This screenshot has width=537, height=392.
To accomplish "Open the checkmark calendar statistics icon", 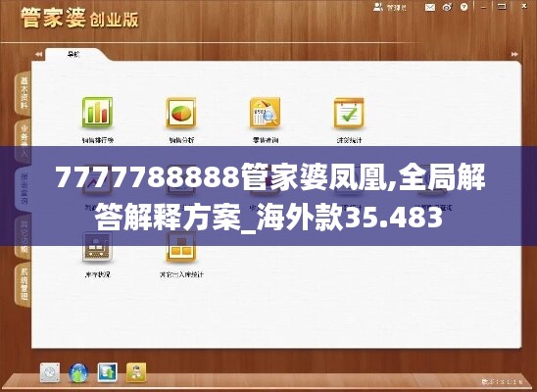I will click(x=349, y=114).
